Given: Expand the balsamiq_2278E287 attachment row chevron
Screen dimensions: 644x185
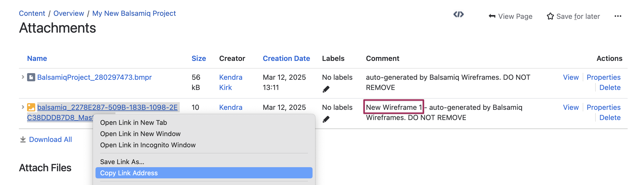Looking at the screenshot, I should point(23,107).
